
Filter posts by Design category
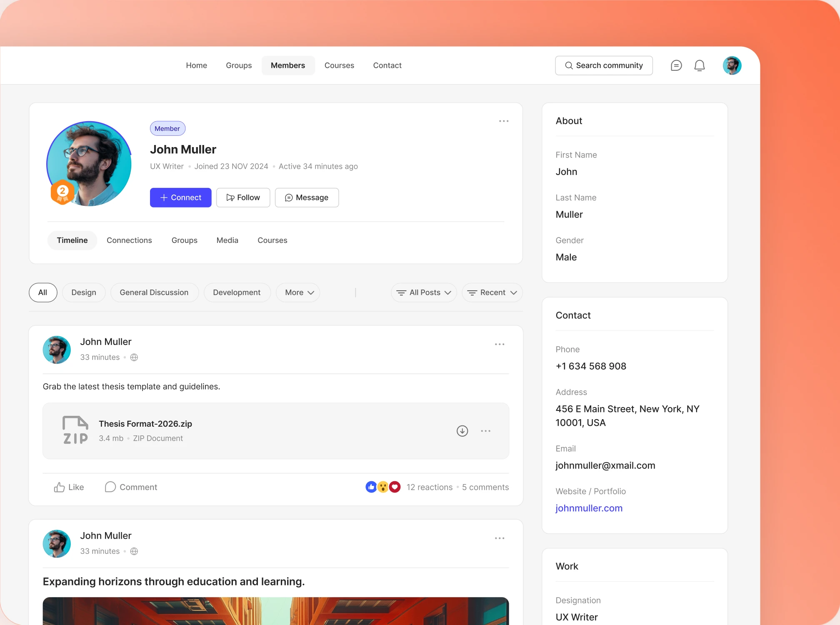(84, 292)
